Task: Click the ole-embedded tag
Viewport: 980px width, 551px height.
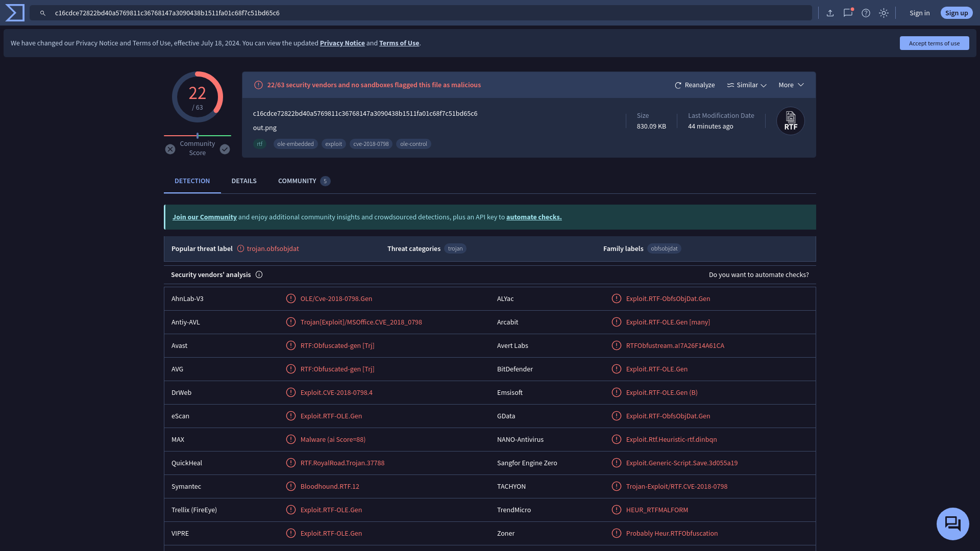Action: point(296,144)
